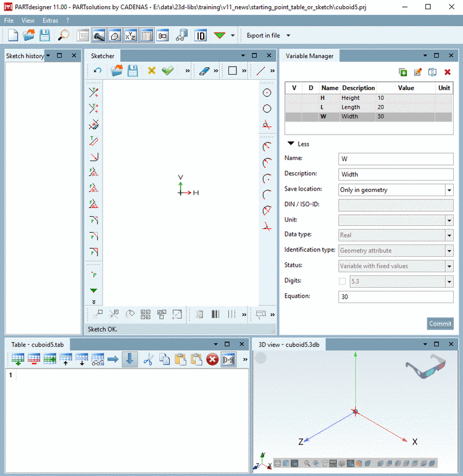Collapse details with the Less triangle

[x=291, y=144]
